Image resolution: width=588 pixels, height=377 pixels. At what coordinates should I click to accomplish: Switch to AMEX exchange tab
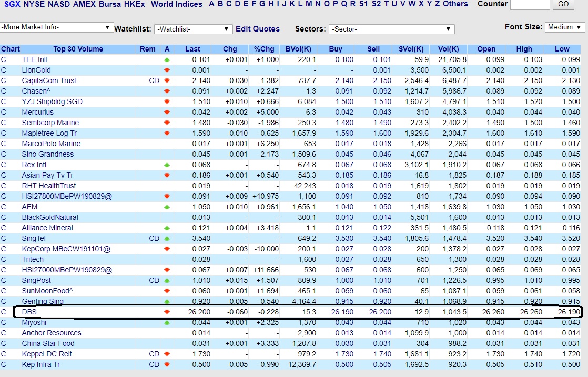pyautogui.click(x=84, y=4)
